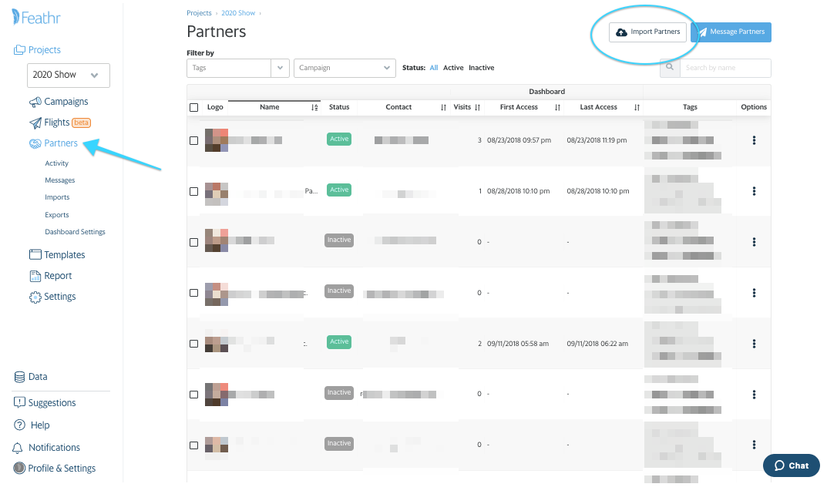This screenshot has width=827, height=504.
Task: Click the three-dot options for first partner
Action: tap(754, 140)
